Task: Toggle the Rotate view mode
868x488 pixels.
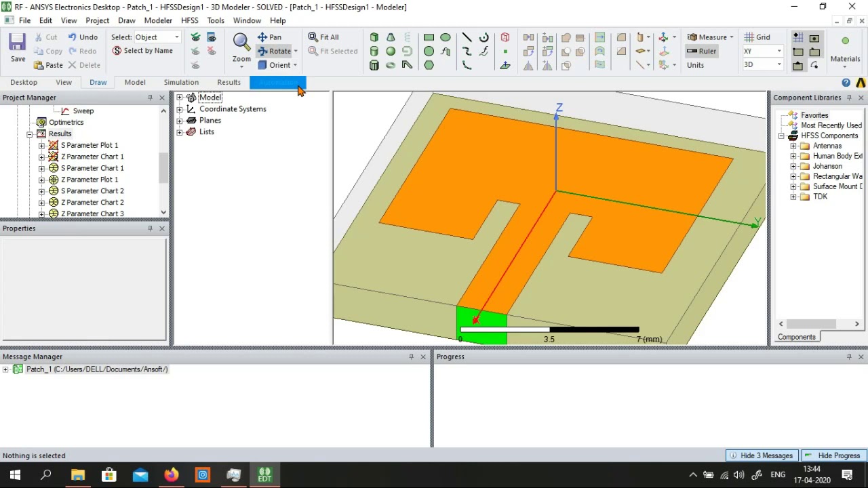Action: pyautogui.click(x=275, y=51)
